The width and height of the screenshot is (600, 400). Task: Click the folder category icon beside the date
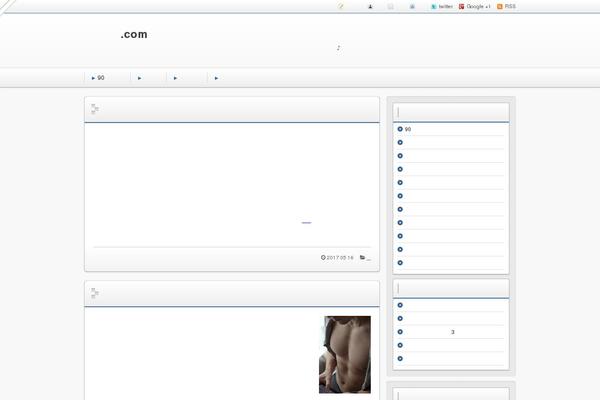coord(362,258)
